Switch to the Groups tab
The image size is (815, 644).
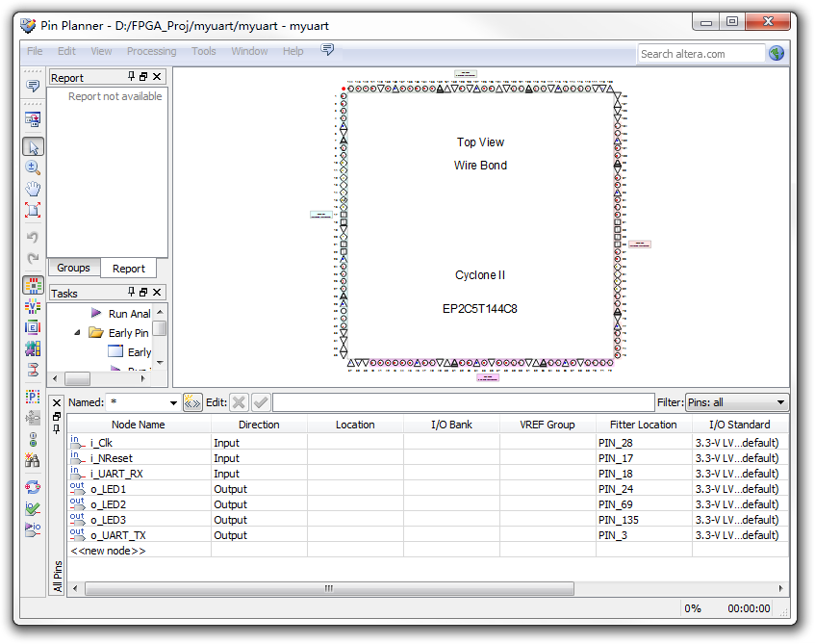[73, 269]
